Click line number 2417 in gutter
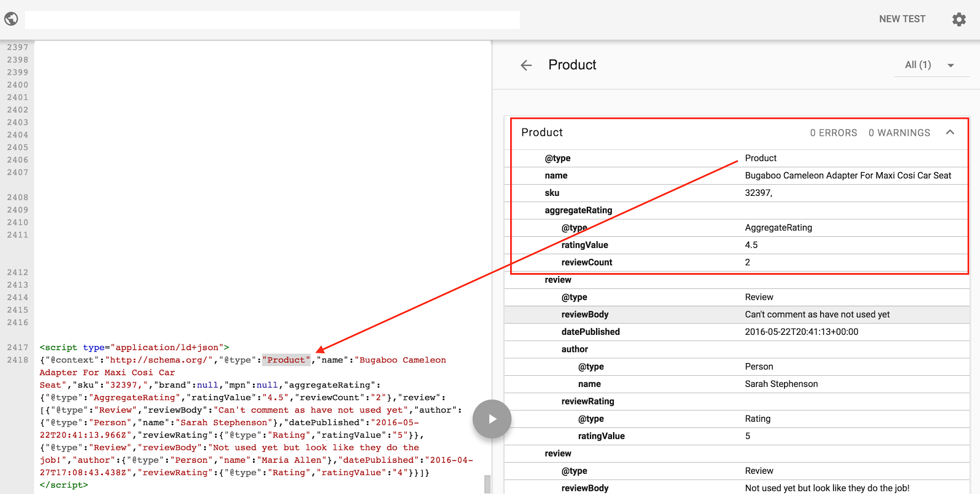 click(x=18, y=347)
